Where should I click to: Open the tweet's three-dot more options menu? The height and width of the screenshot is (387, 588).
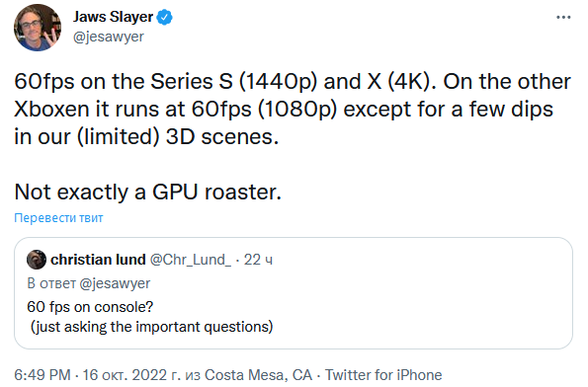coord(563,17)
